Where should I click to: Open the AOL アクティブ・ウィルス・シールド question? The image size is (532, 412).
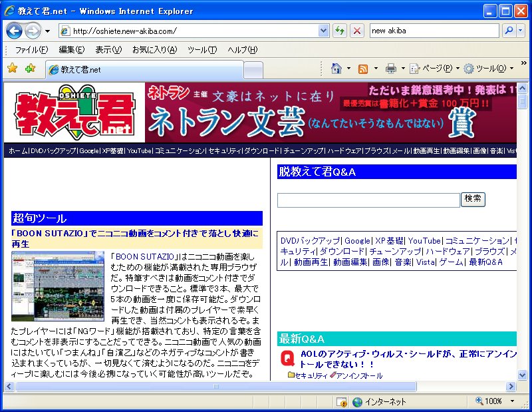[x=408, y=359]
